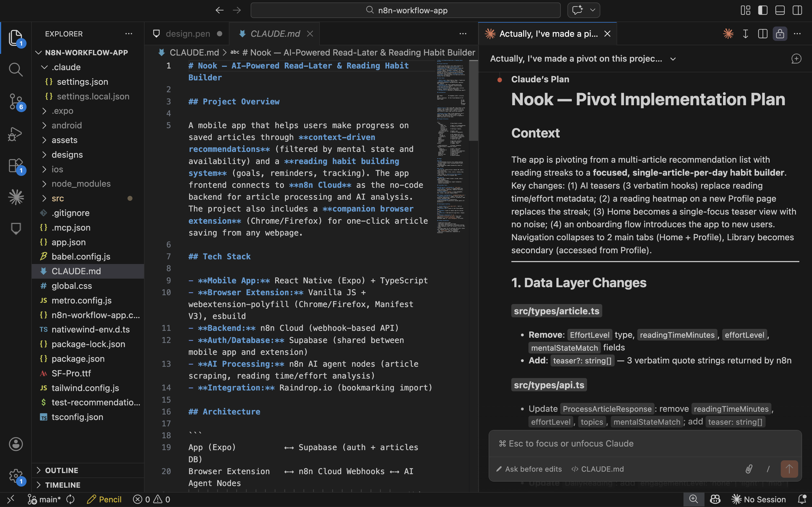Toggle the bottom panel
This screenshot has height=507, width=812.
(780, 10)
